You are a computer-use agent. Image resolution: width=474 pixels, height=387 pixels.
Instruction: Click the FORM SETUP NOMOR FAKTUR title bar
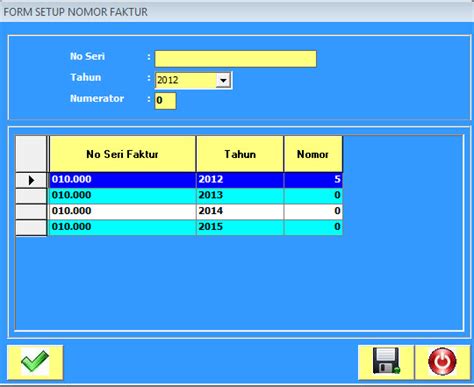tap(237, 12)
